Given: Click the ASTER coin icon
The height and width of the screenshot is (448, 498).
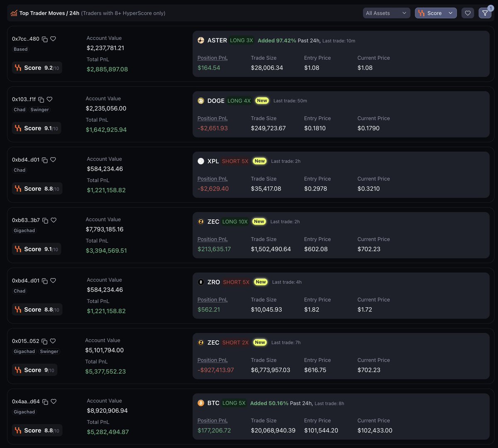Looking at the screenshot, I should click(201, 40).
